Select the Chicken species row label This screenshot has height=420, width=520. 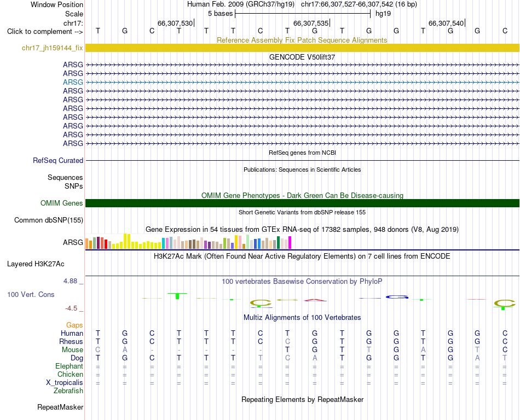70,374
